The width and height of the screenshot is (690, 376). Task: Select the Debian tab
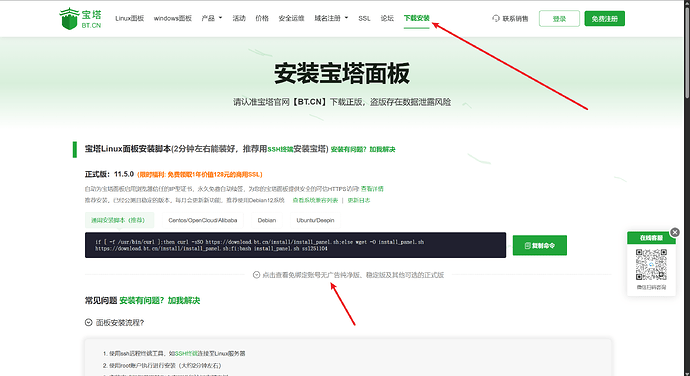(267, 220)
